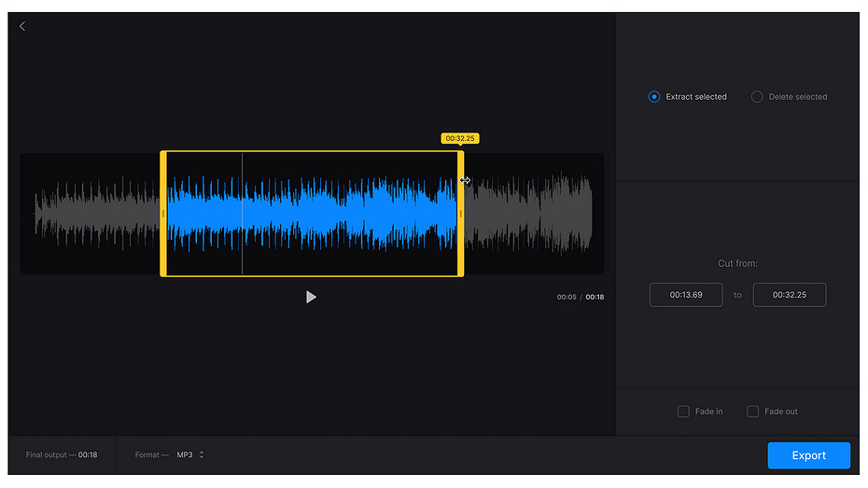Click the Final output duration label

point(62,455)
